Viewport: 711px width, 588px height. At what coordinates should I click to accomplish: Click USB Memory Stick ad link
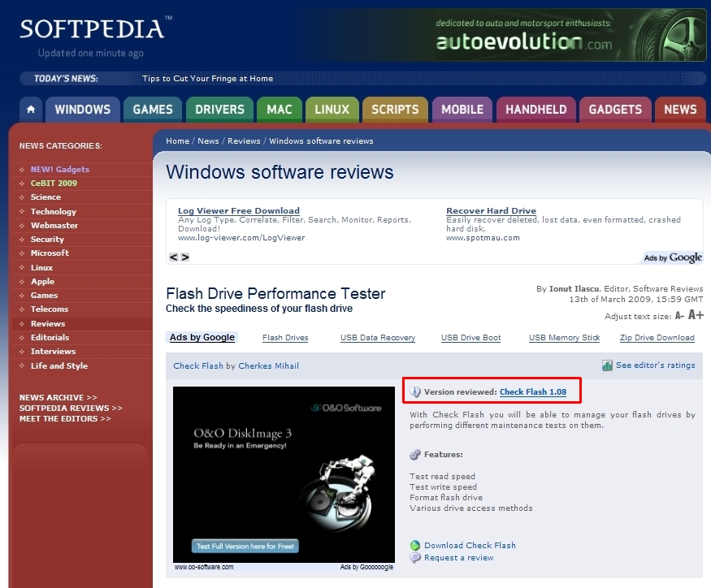564,338
